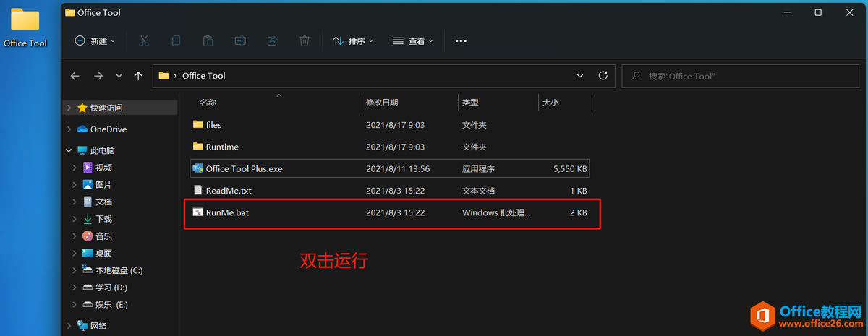This screenshot has height=336, width=868.
Task: Open 图片 in navigation pane
Action: click(x=103, y=185)
